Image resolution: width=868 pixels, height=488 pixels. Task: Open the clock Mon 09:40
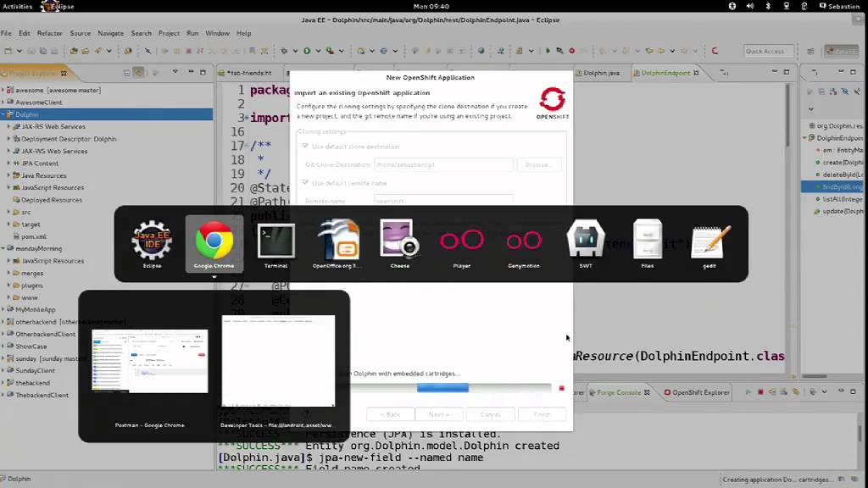tap(431, 6)
